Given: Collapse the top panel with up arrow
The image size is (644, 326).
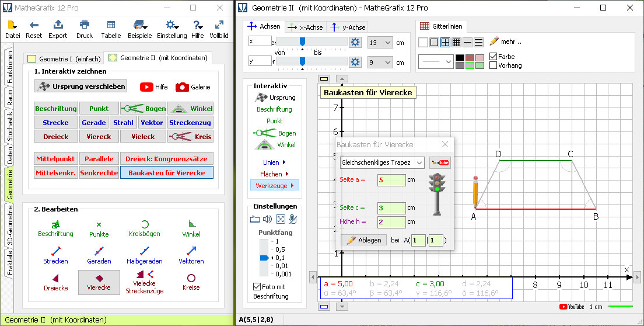Looking at the screenshot, I should (342, 78).
